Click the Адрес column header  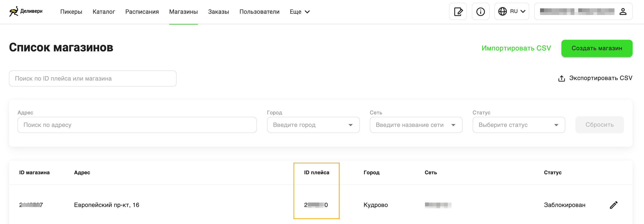82,172
